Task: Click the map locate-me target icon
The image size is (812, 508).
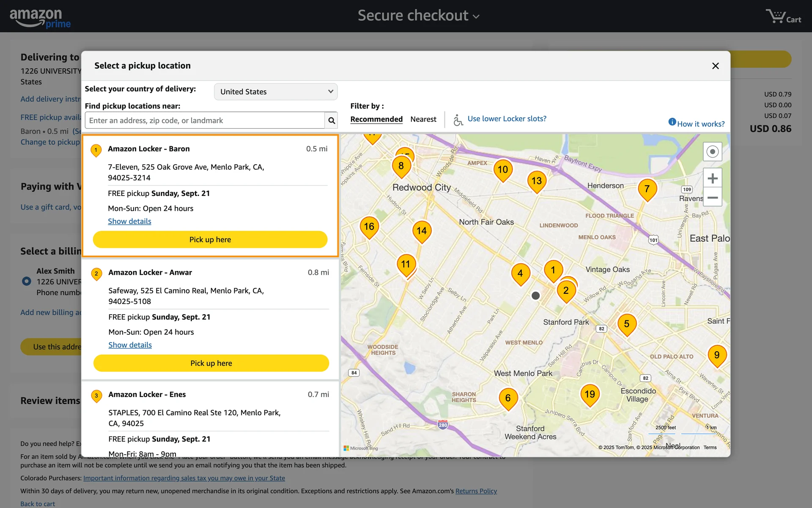Action: pos(712,152)
